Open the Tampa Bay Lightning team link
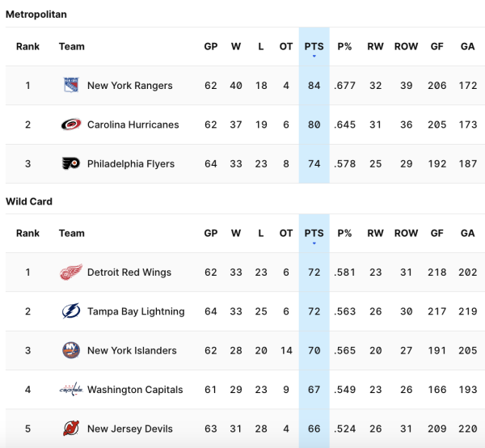The image size is (485, 448). [x=136, y=311]
